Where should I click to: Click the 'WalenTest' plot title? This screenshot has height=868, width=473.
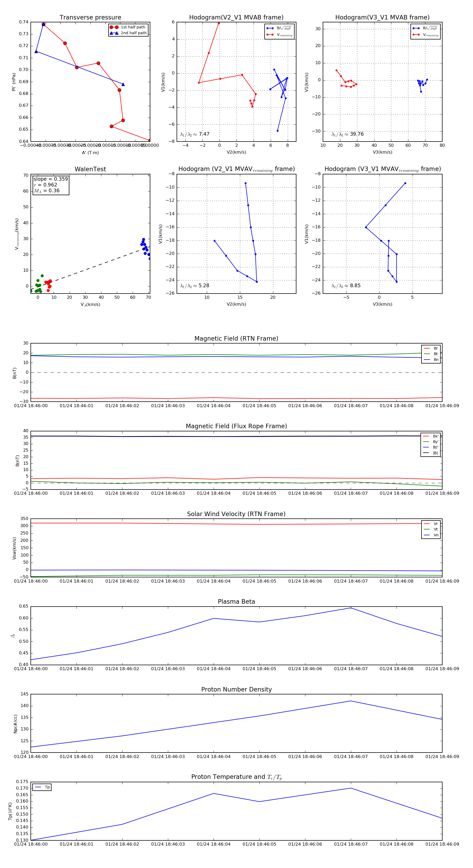point(90,169)
